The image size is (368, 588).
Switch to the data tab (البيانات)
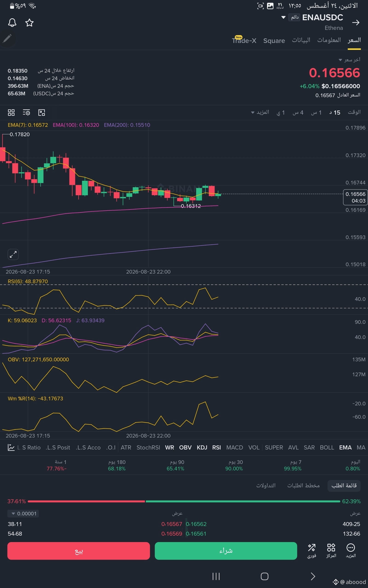(301, 40)
